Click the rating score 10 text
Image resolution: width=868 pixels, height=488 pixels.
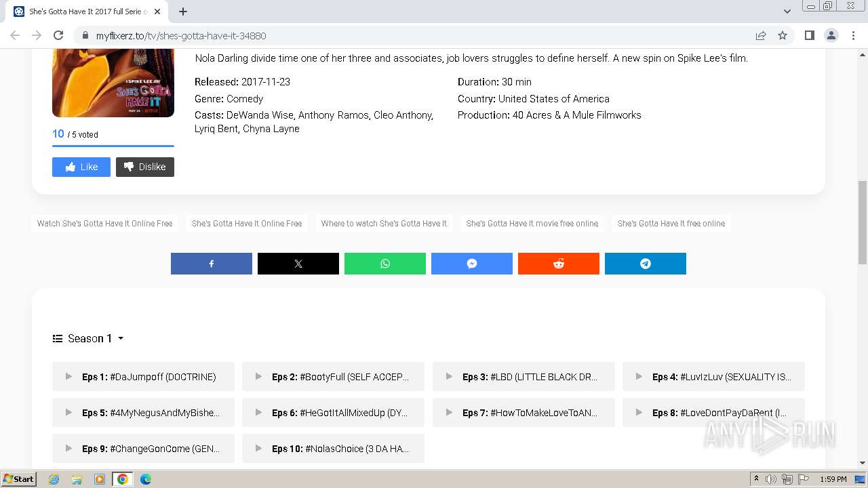(x=58, y=134)
